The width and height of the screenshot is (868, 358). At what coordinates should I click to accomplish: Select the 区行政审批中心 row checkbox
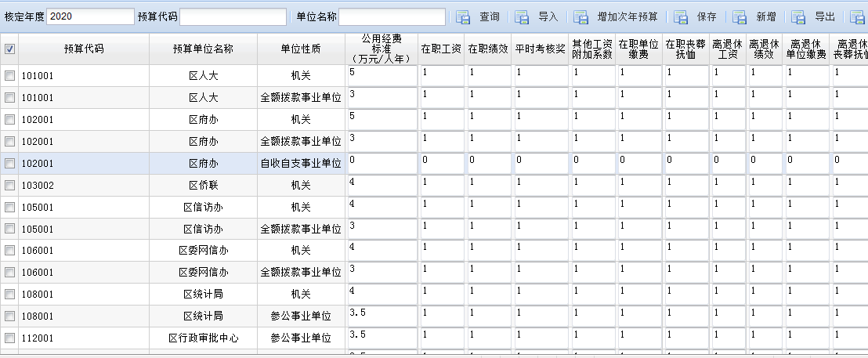coord(10,338)
